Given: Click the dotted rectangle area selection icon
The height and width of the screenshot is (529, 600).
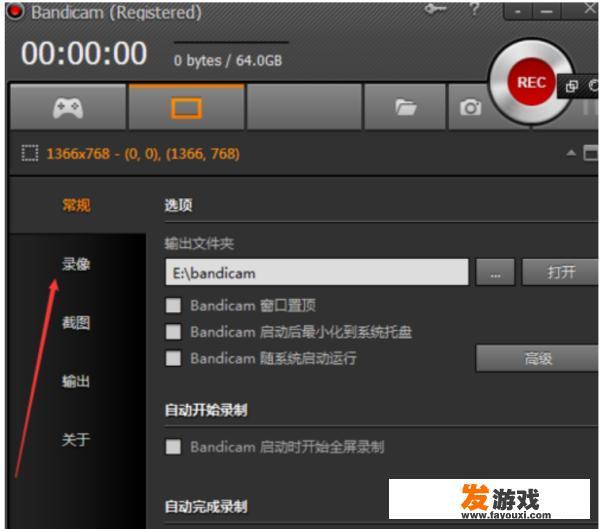Looking at the screenshot, I should pyautogui.click(x=29, y=153).
